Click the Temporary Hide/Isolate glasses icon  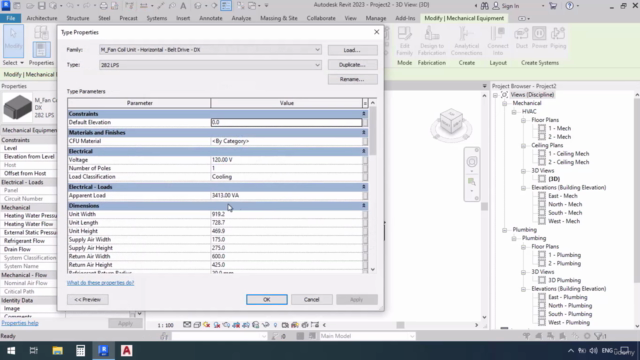265,325
